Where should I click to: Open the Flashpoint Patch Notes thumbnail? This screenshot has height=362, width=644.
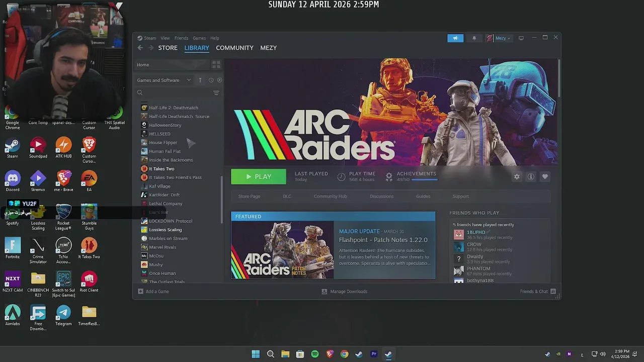click(x=282, y=250)
